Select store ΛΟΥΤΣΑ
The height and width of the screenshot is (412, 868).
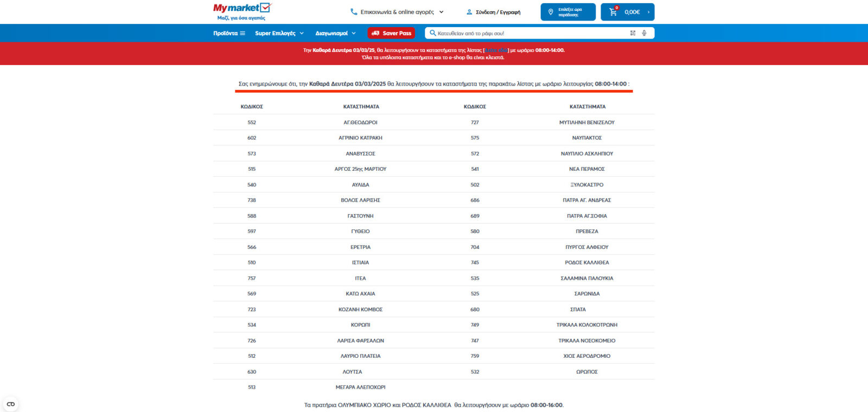[x=352, y=372]
